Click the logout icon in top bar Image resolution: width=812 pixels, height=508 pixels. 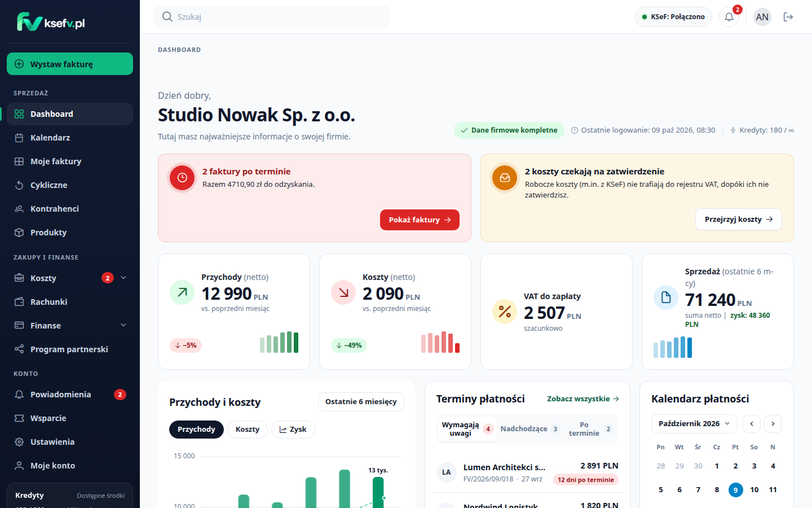pos(788,17)
